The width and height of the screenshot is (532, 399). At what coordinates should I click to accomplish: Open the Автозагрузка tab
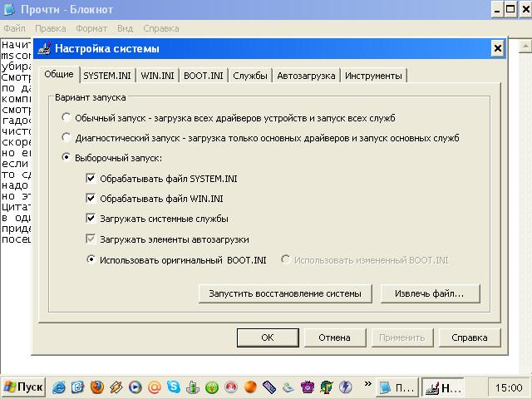(x=307, y=76)
